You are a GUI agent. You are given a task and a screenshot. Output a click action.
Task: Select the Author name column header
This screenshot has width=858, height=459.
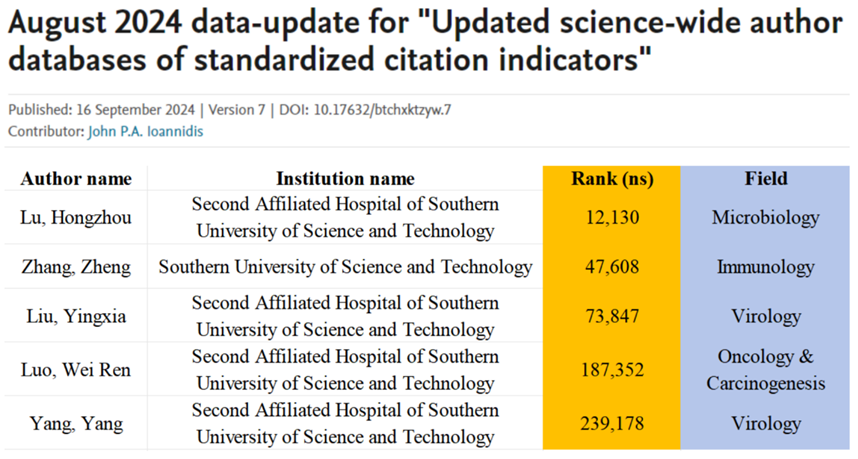[76, 179]
